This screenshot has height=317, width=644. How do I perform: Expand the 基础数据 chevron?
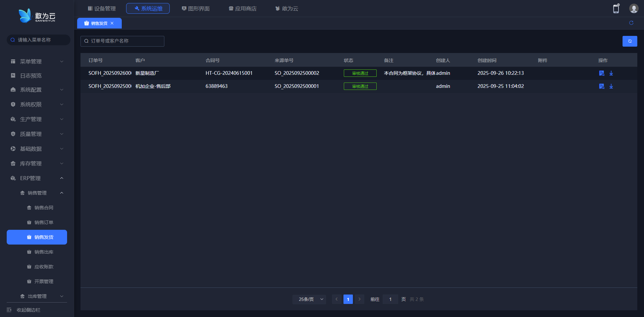click(x=62, y=149)
